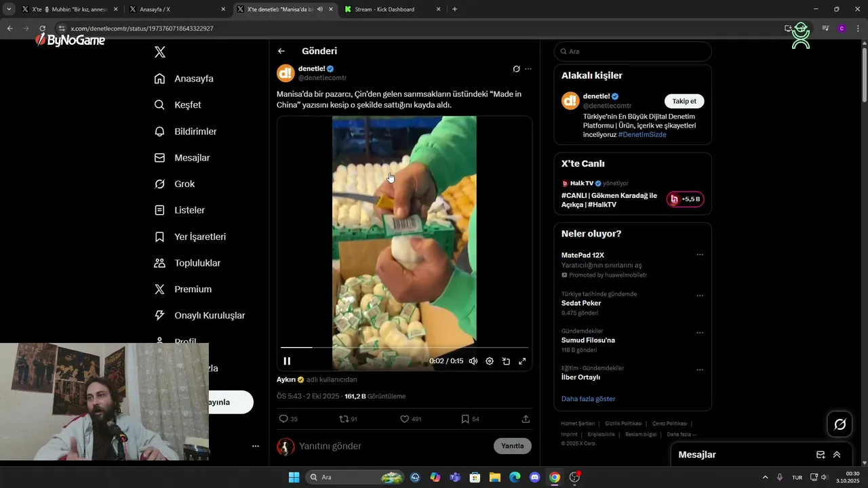Open video settings gear
Screen dimensions: 868x488
point(490,361)
